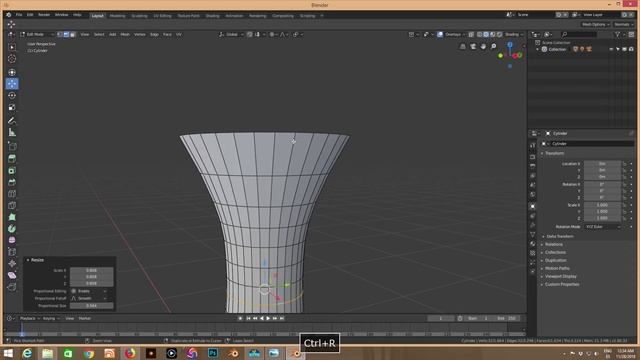The width and height of the screenshot is (640, 360).
Task: Click the Resize Scale X value field
Action: (x=91, y=270)
